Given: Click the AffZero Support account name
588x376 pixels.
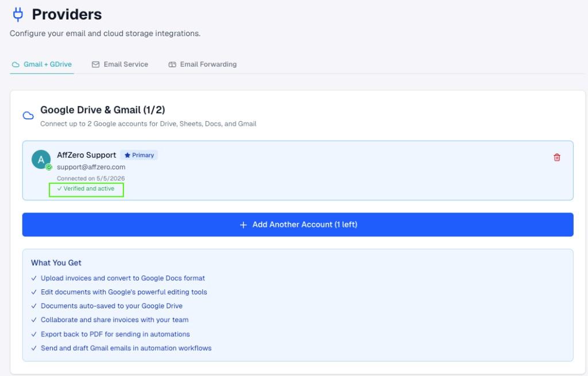Looking at the screenshot, I should [87, 155].
